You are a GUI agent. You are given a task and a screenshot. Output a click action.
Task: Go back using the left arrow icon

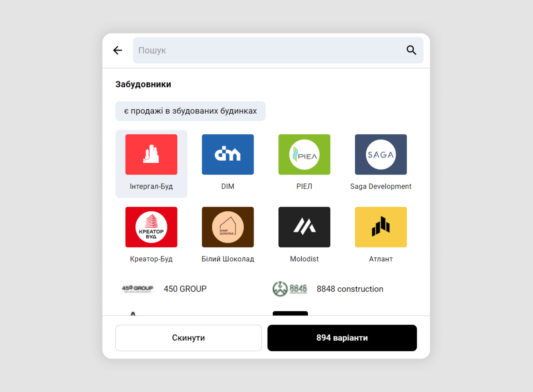pos(118,50)
